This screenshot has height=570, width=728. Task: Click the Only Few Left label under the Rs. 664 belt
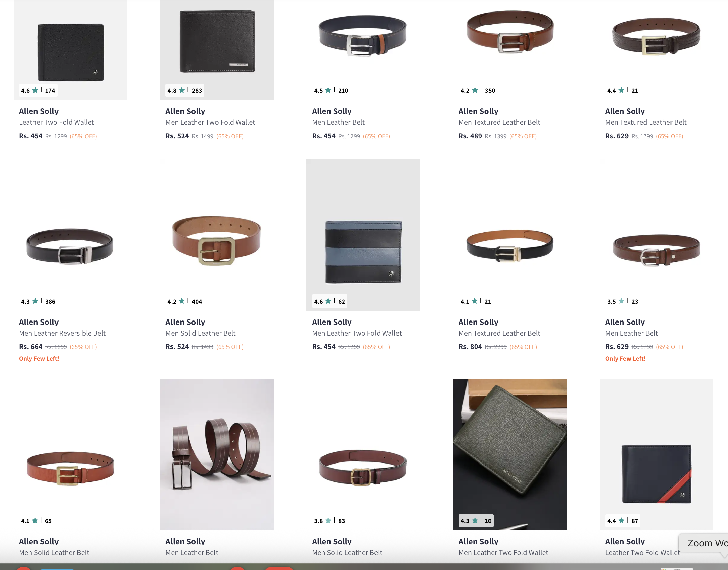coord(39,359)
